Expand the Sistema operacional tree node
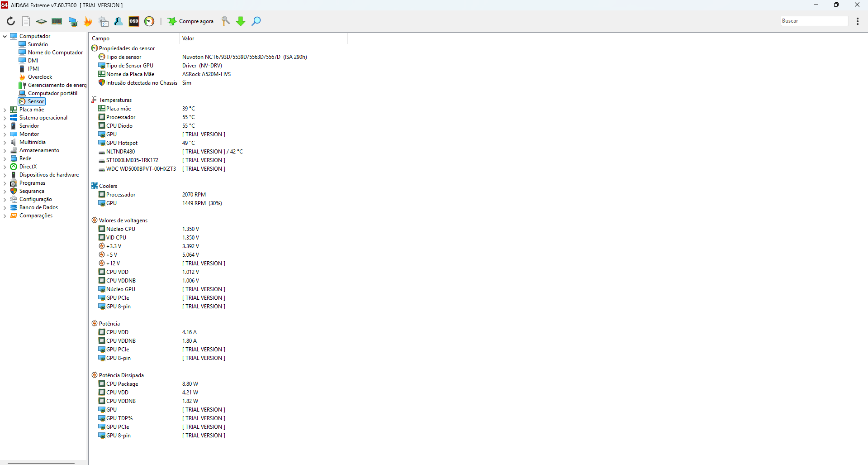 pyautogui.click(x=5, y=118)
